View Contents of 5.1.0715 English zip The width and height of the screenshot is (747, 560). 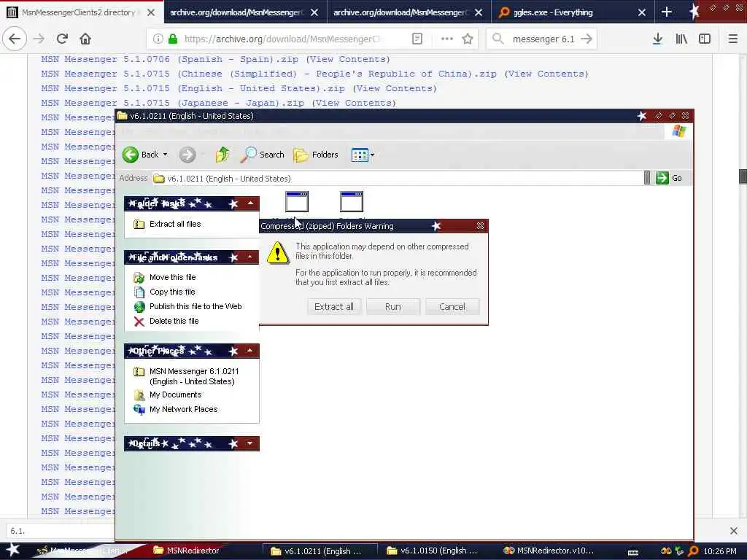395,88
